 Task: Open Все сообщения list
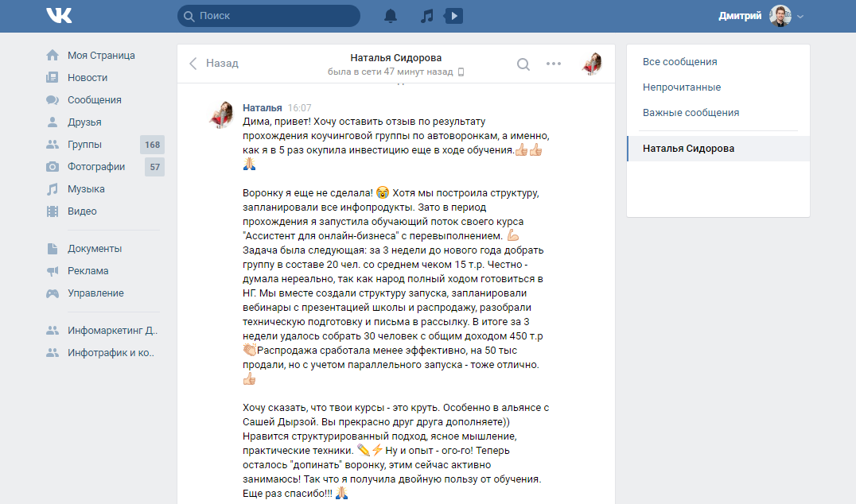click(679, 62)
